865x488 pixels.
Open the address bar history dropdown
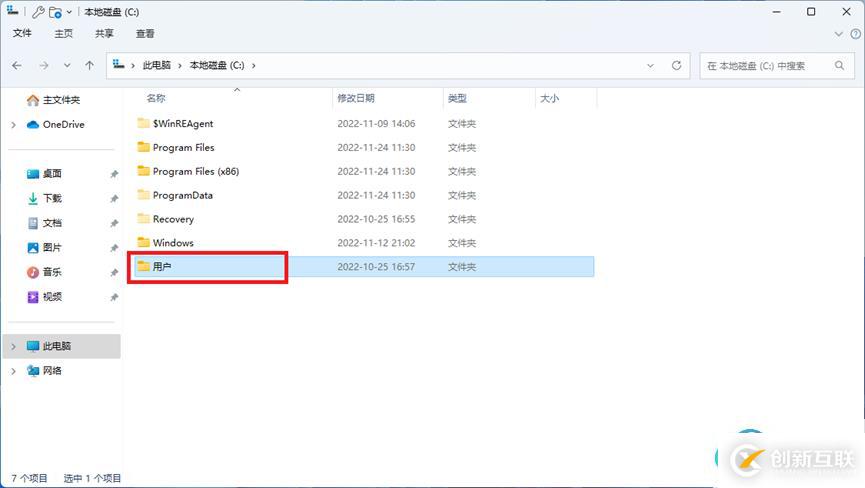click(650, 66)
